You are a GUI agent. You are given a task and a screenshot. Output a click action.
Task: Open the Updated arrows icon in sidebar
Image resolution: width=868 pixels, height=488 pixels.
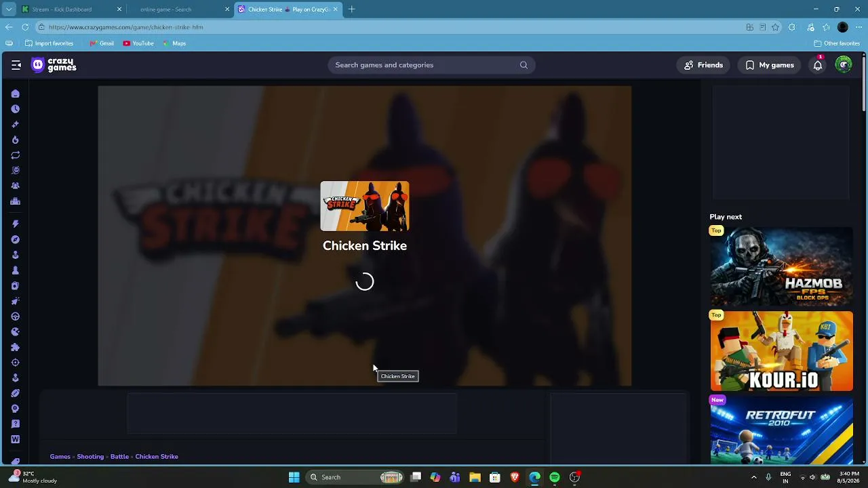pyautogui.click(x=16, y=155)
